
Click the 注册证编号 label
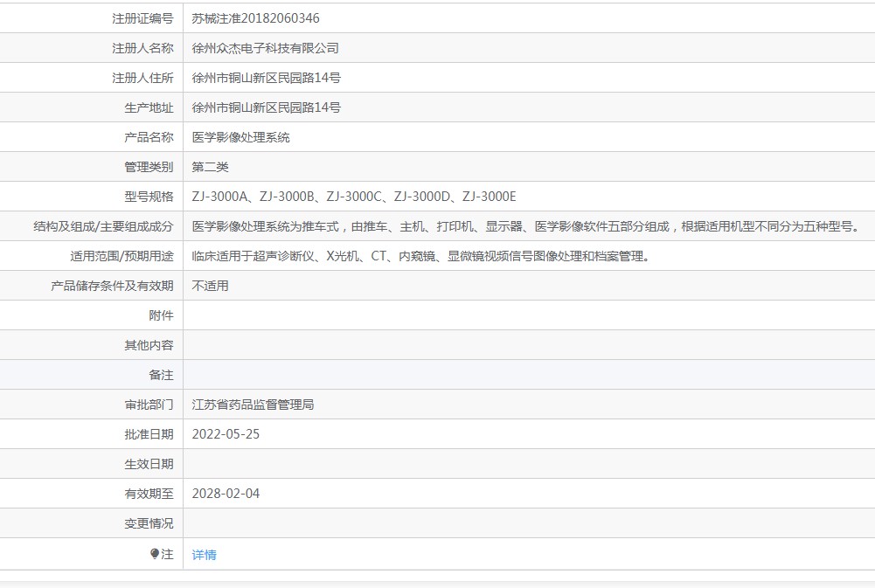tap(142, 18)
